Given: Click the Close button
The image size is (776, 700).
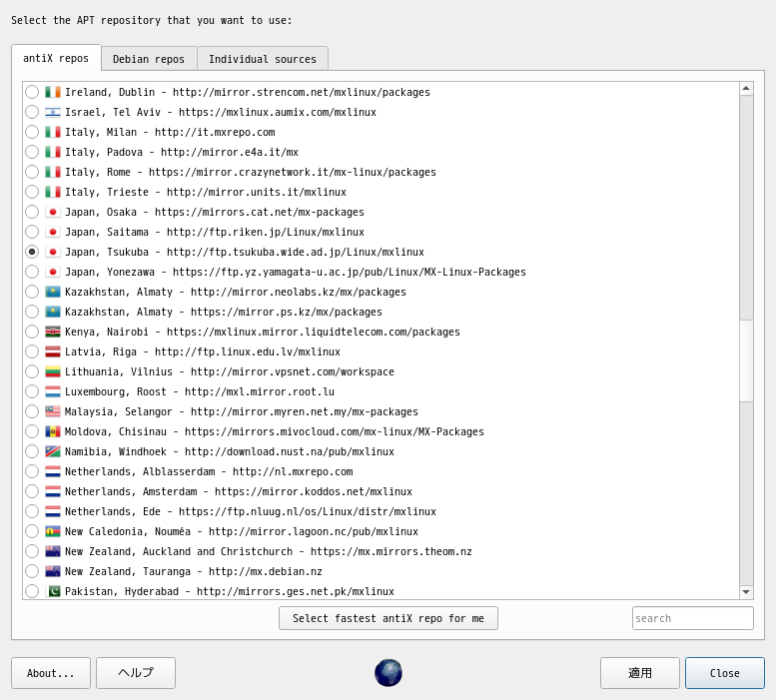Looking at the screenshot, I should [x=724, y=673].
